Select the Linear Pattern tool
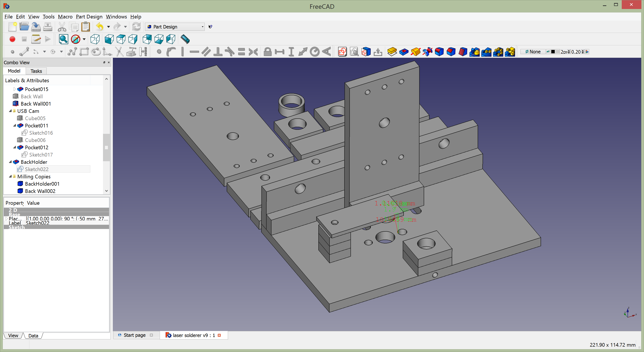This screenshot has width=644, height=352. point(486,52)
